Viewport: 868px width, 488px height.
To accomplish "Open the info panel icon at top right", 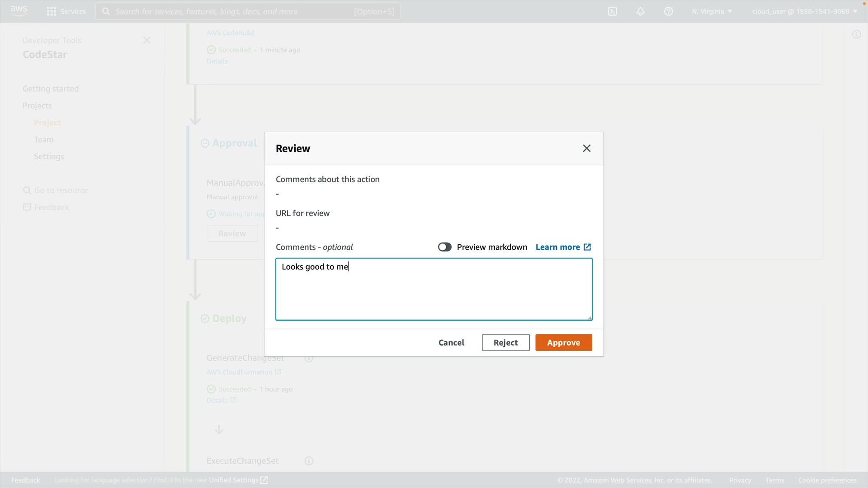I will pyautogui.click(x=856, y=34).
